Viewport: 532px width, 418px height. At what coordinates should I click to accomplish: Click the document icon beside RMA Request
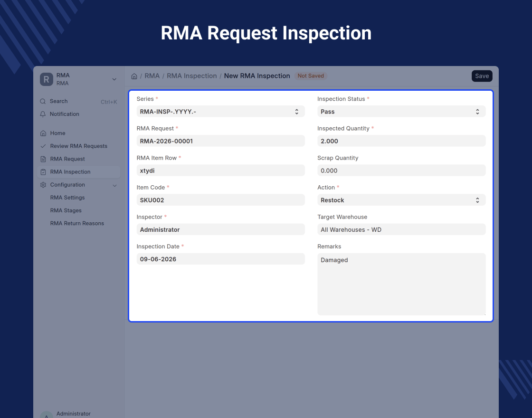[43, 159]
